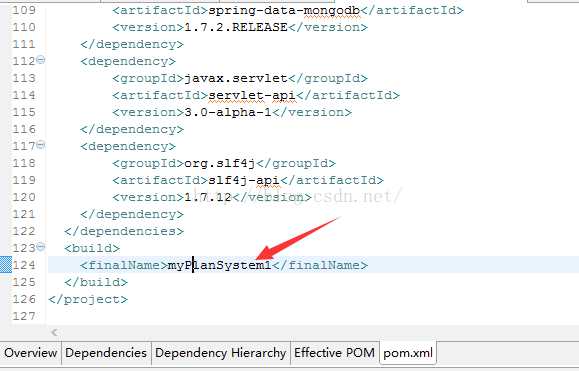Click the version value 3.0-alpha-1
This screenshot has width=579, height=371.
tap(228, 112)
